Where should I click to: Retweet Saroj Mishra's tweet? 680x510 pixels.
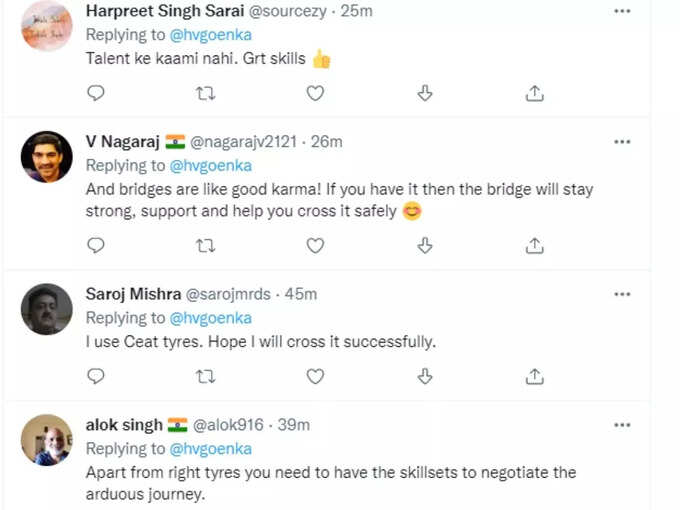205,376
